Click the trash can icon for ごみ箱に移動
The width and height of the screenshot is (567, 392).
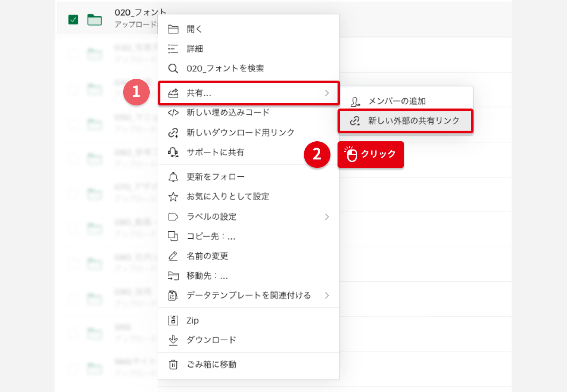[x=173, y=365]
